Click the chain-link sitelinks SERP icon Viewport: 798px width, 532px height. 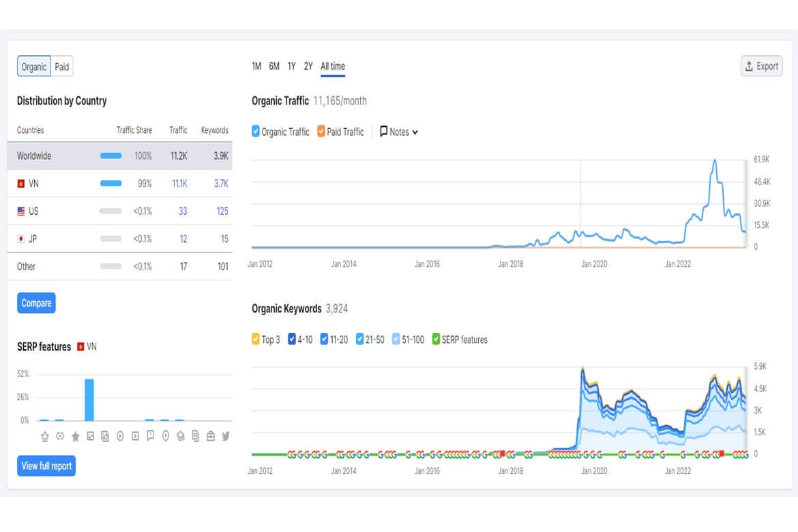60,437
